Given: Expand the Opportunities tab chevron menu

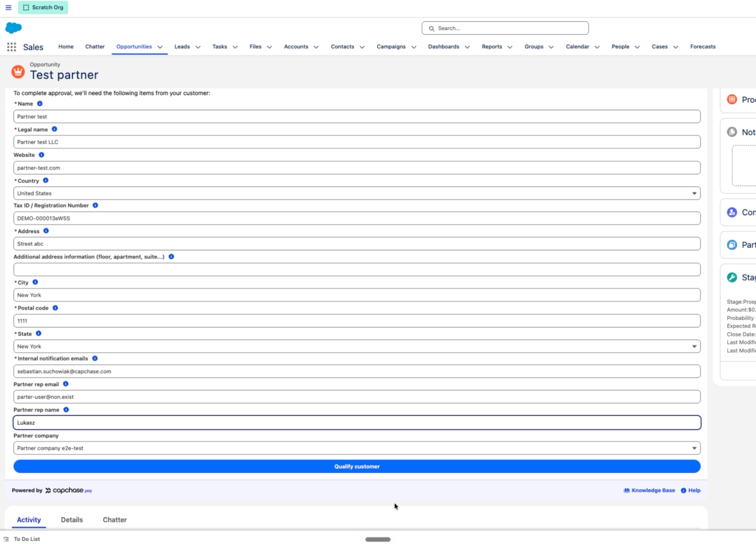Looking at the screenshot, I should [x=160, y=47].
